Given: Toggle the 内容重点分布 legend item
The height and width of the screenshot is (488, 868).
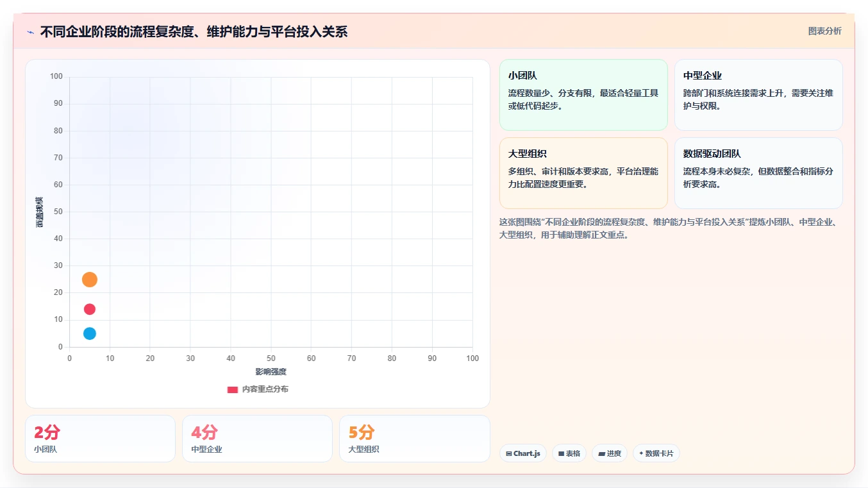Looking at the screenshot, I should click(258, 389).
